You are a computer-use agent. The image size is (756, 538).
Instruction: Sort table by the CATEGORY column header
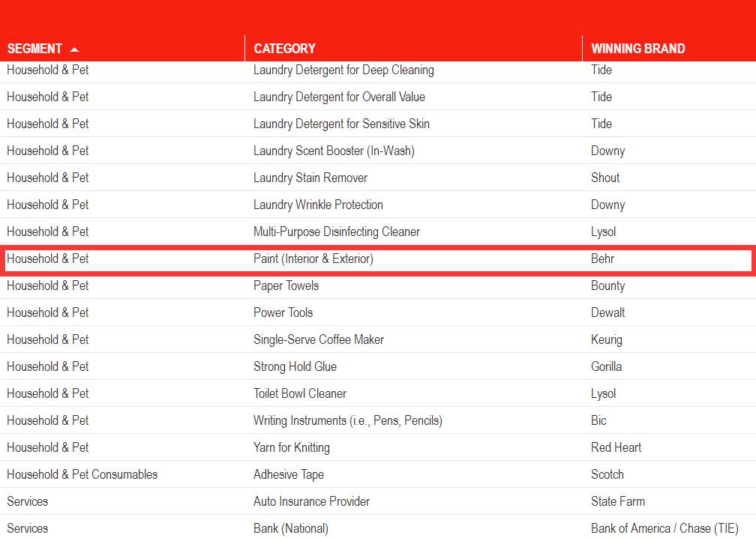[x=284, y=49]
